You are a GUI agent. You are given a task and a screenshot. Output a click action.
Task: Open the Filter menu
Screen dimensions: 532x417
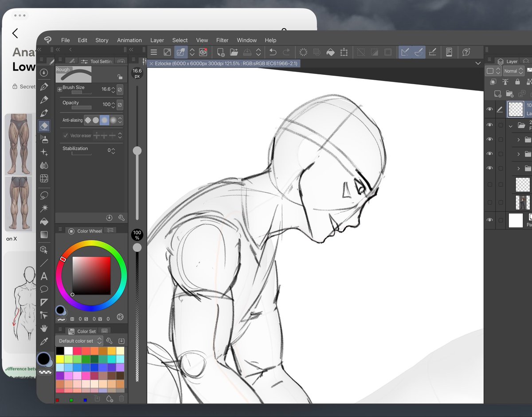tap(222, 40)
